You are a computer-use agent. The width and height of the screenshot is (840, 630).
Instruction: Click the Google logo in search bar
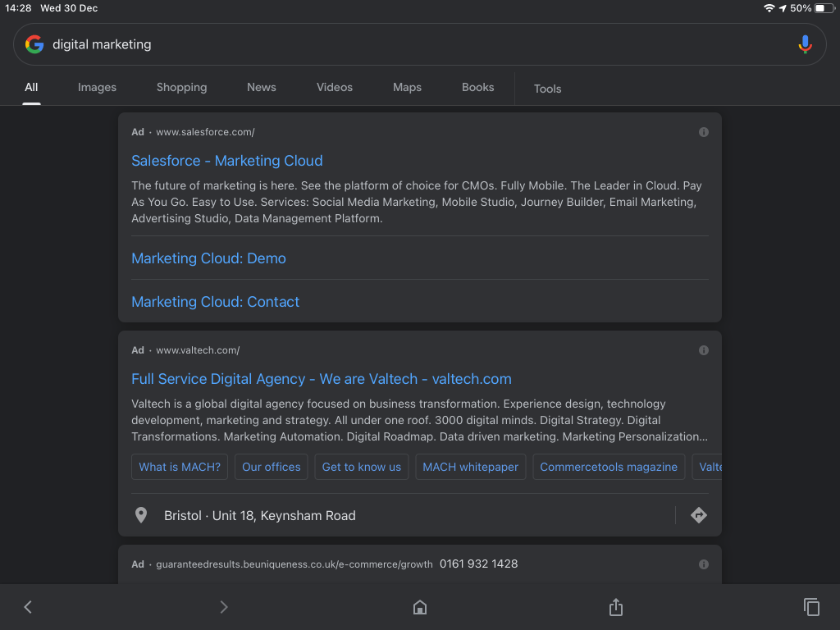tap(34, 44)
